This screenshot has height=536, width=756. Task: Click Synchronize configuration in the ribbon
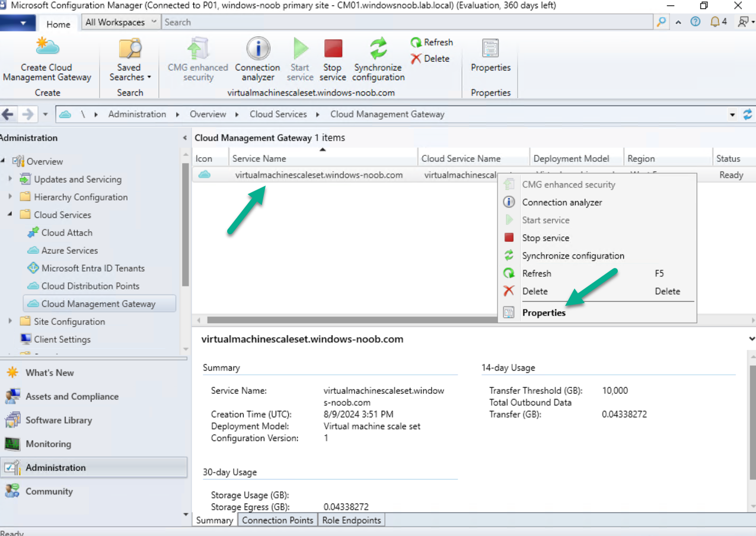click(378, 59)
